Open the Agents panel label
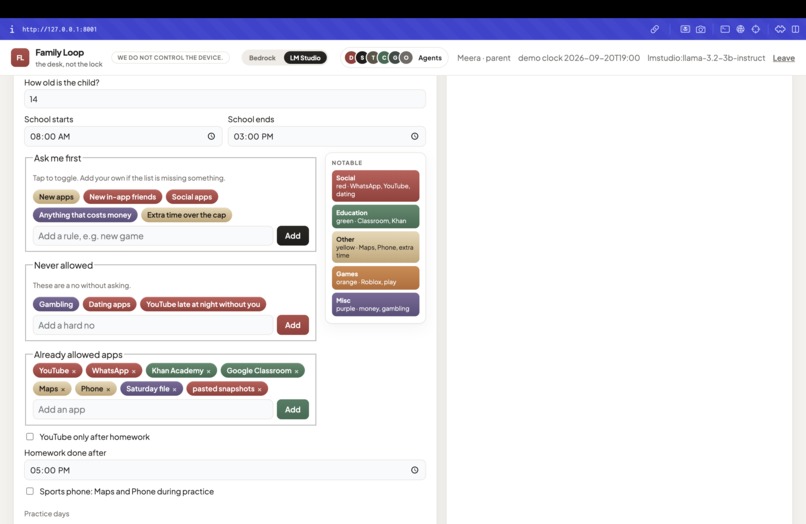Viewport: 806px width, 524px height. tap(430, 58)
